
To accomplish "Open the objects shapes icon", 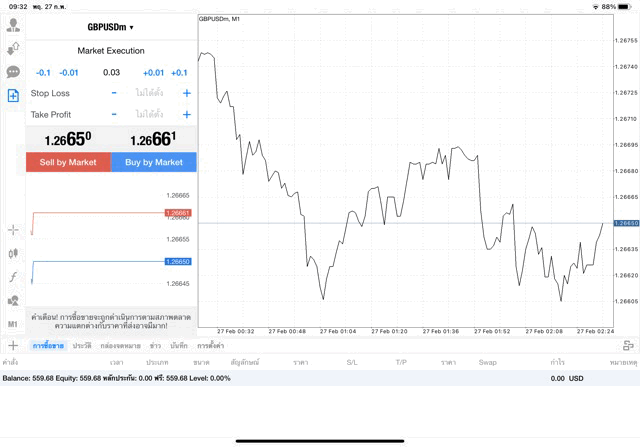I will 13,300.
